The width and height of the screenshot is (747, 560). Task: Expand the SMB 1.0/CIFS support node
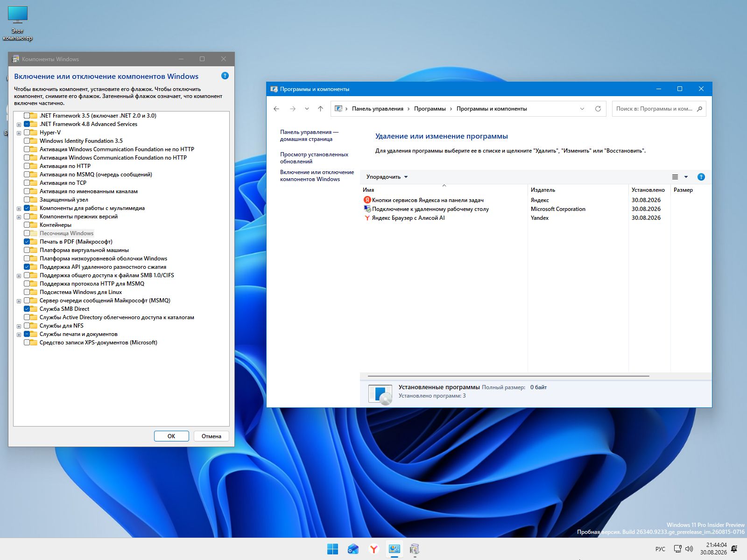pos(19,276)
